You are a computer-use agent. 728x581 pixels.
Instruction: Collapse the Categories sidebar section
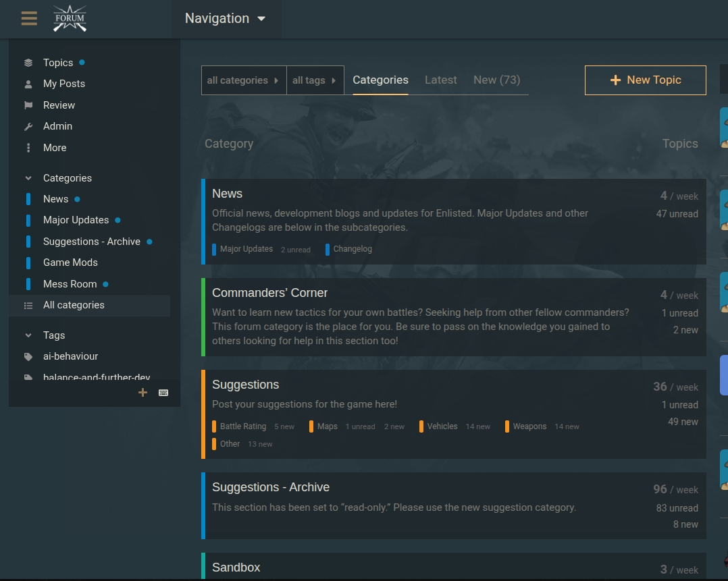[28, 178]
